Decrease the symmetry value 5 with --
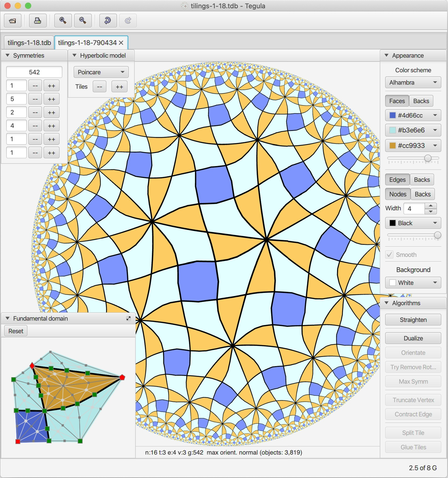448x478 pixels. click(35, 99)
